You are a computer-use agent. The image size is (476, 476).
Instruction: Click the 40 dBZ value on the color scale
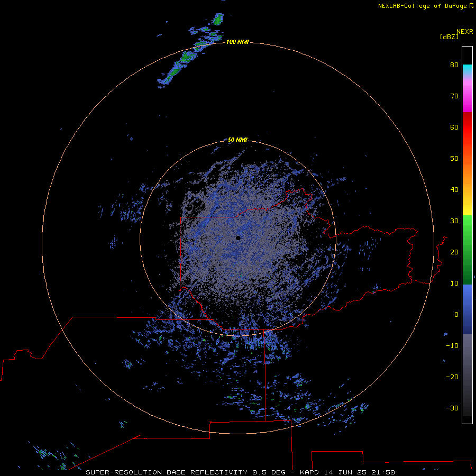(x=454, y=189)
